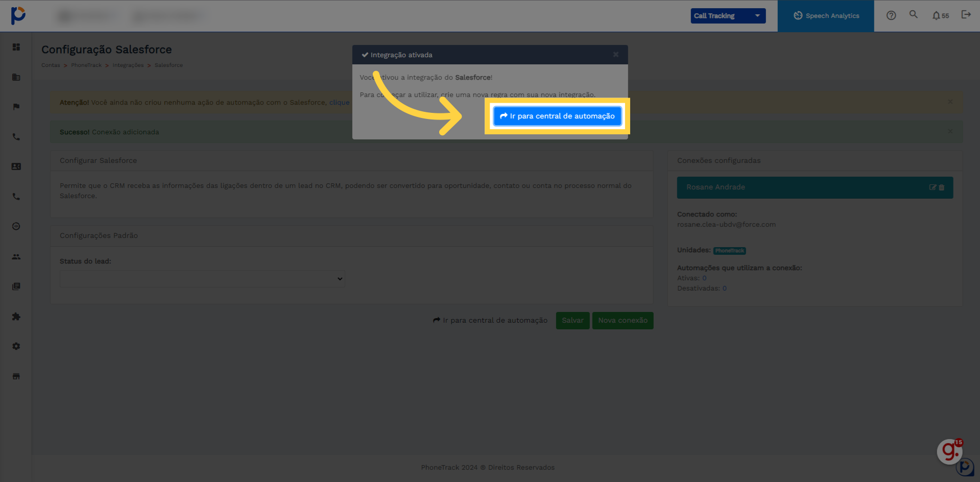The width and height of the screenshot is (980, 482).
Task: Click the blue Ir para central de automação button
Action: tap(557, 116)
